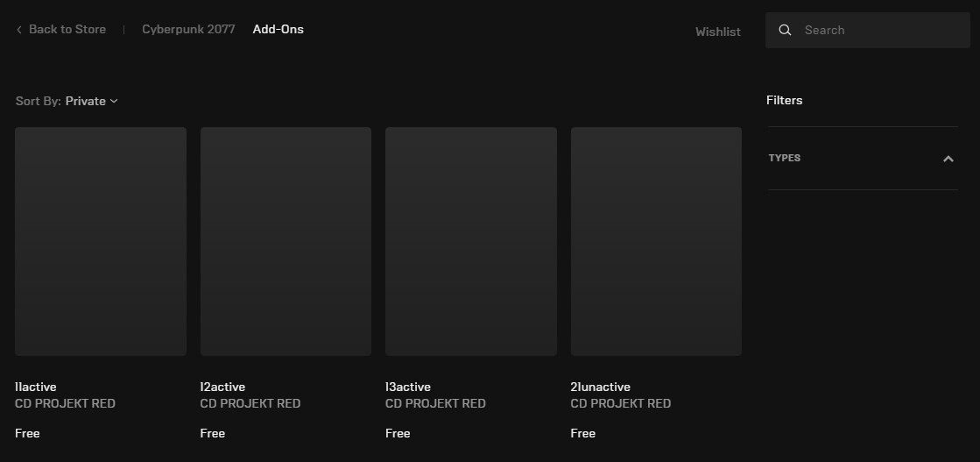
Task: Click the Free price under 2lunactive
Action: tap(583, 433)
